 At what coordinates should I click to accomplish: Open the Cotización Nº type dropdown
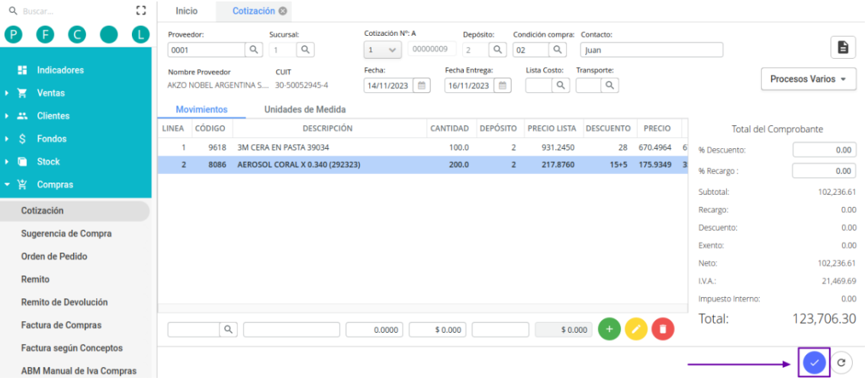click(383, 50)
